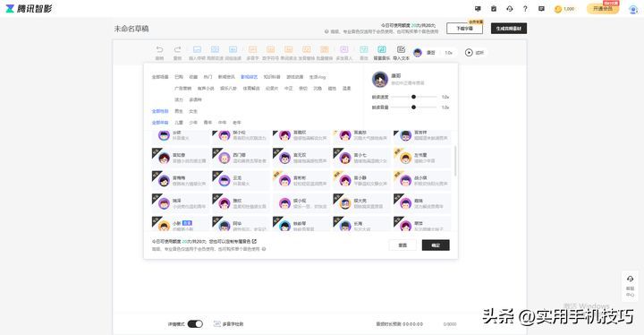Click the redo arrow icon in toolbar
Viewport: 644px width, 335px height.
point(177,50)
